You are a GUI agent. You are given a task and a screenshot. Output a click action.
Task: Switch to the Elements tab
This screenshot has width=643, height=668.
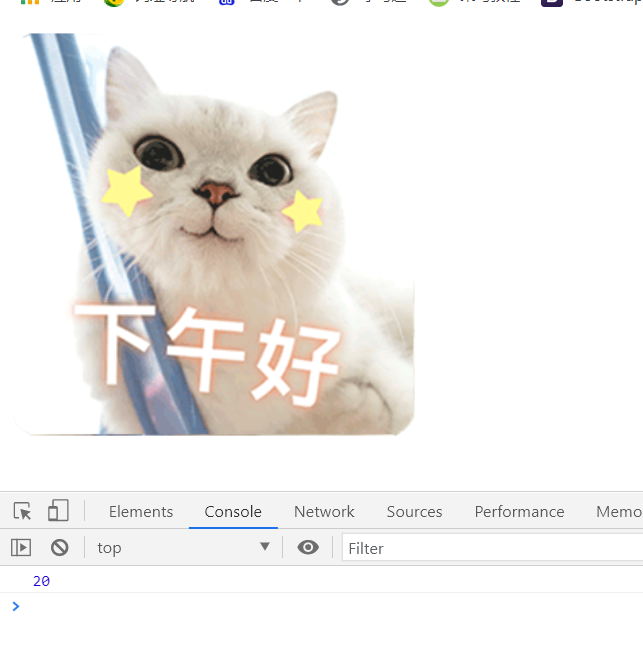(x=141, y=512)
